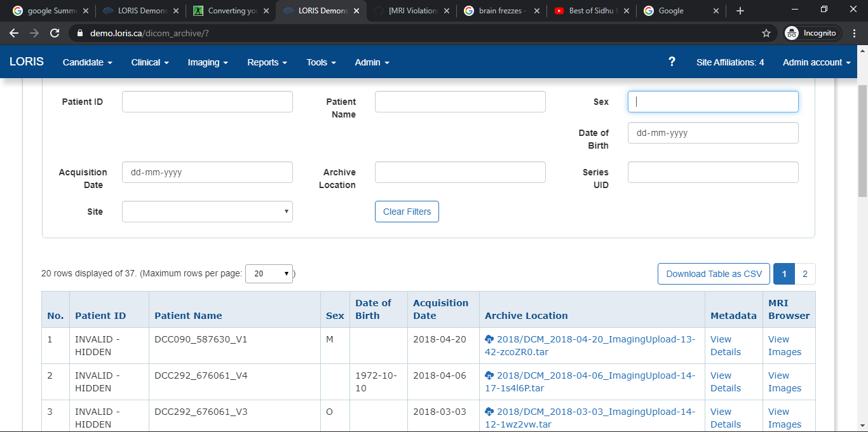Download the DCM_2018-04-20 ImagingUpload archive via cloud icon
868x432 pixels.
(490, 339)
